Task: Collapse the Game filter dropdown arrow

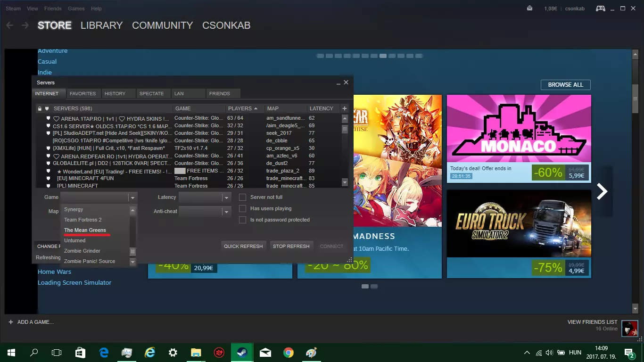Action: (132, 197)
